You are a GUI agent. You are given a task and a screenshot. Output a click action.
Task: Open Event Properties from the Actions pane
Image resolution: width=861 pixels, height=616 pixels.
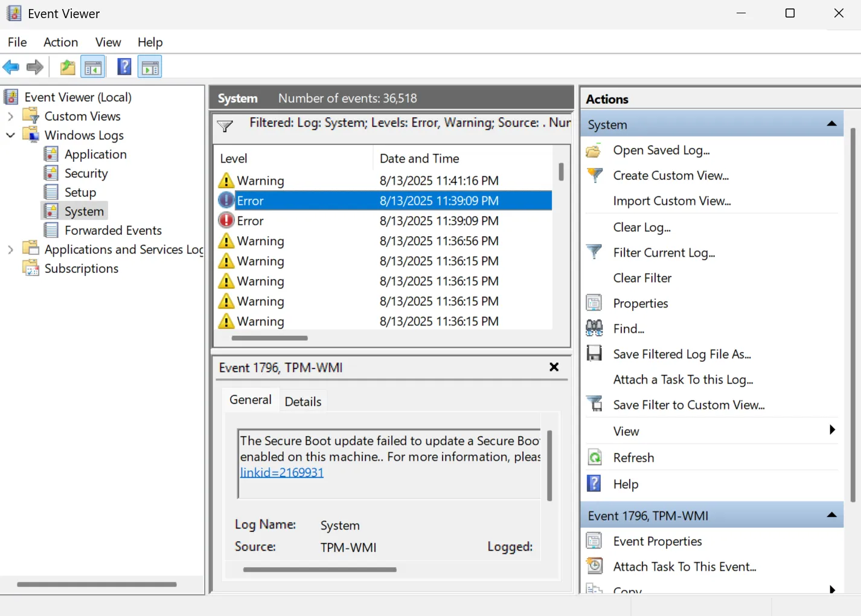[657, 541]
